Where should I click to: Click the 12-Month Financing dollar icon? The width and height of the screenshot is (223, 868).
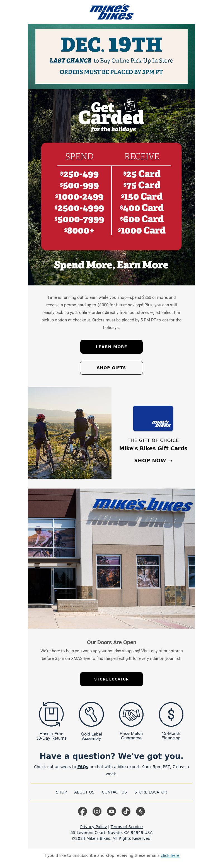[171, 714]
